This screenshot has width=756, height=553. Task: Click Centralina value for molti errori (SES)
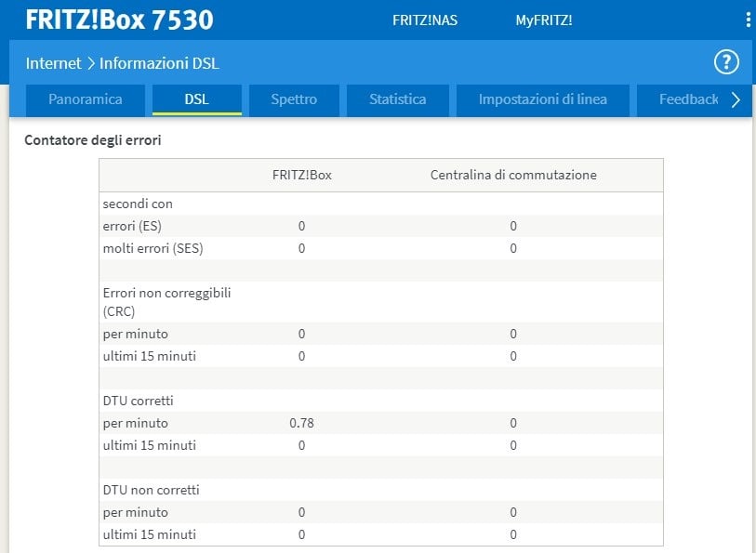[513, 248]
